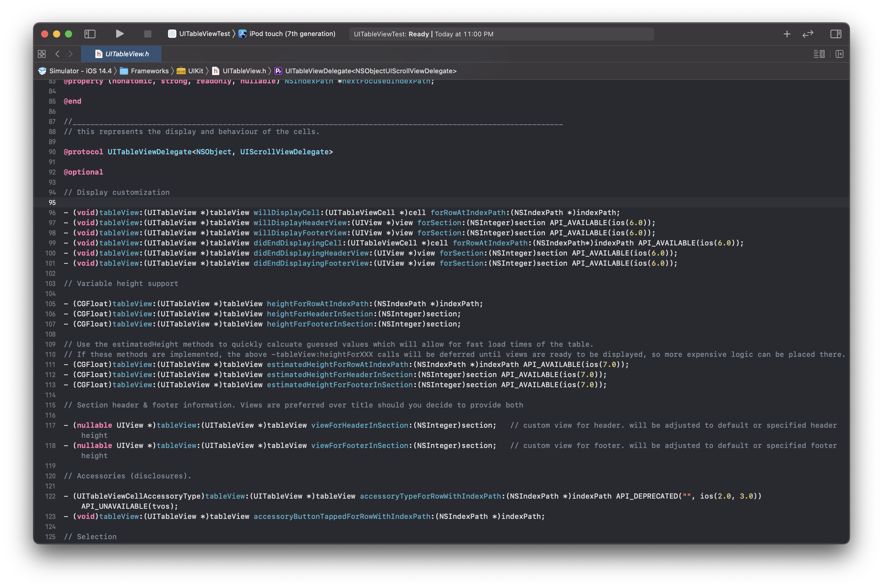
Task: Add a new editor pane
Action: pos(839,54)
